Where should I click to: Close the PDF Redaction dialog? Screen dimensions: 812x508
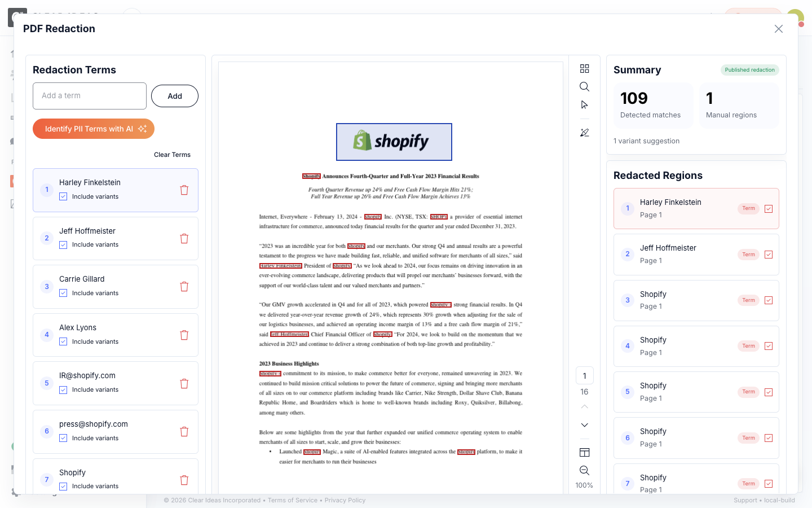(779, 29)
